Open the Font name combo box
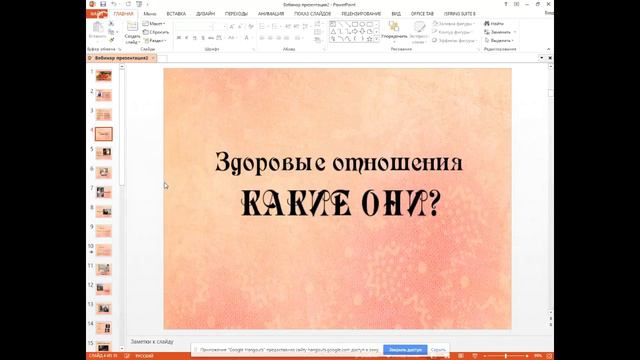The image size is (640, 360). coord(194,27)
